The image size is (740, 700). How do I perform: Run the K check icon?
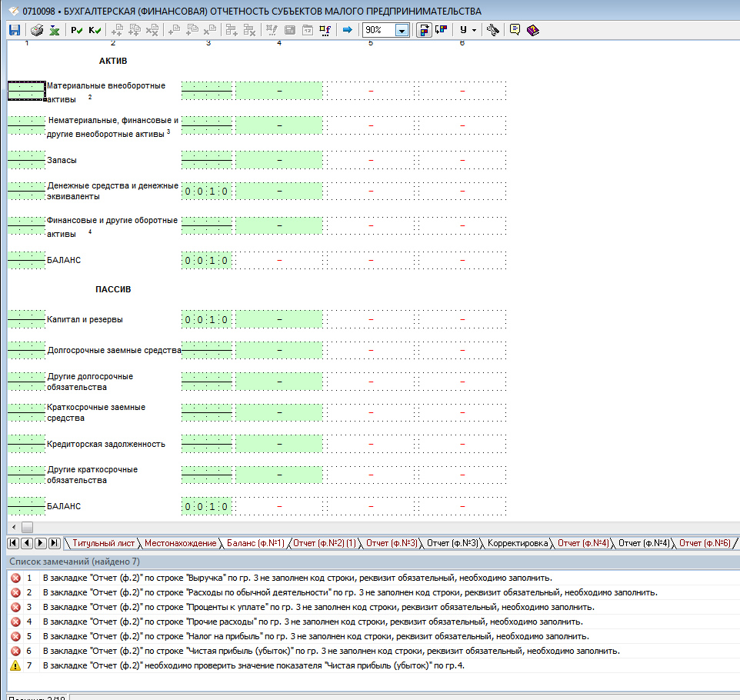click(95, 30)
